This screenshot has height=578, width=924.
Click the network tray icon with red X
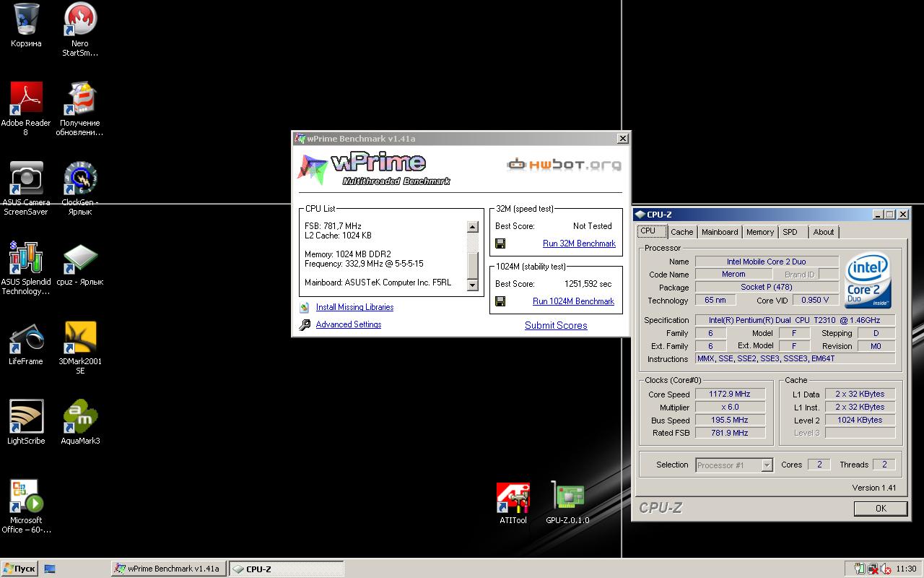[873, 569]
